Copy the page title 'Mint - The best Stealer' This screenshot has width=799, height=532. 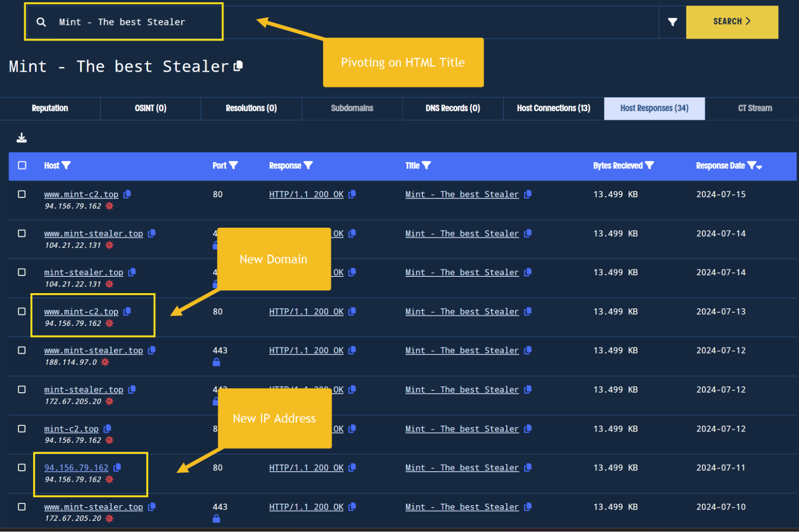(x=238, y=66)
